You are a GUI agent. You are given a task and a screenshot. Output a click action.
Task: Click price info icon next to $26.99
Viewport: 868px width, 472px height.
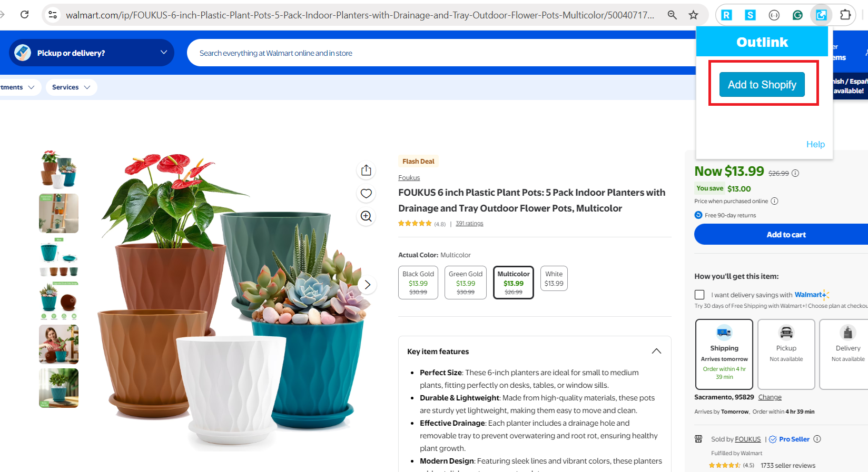795,173
